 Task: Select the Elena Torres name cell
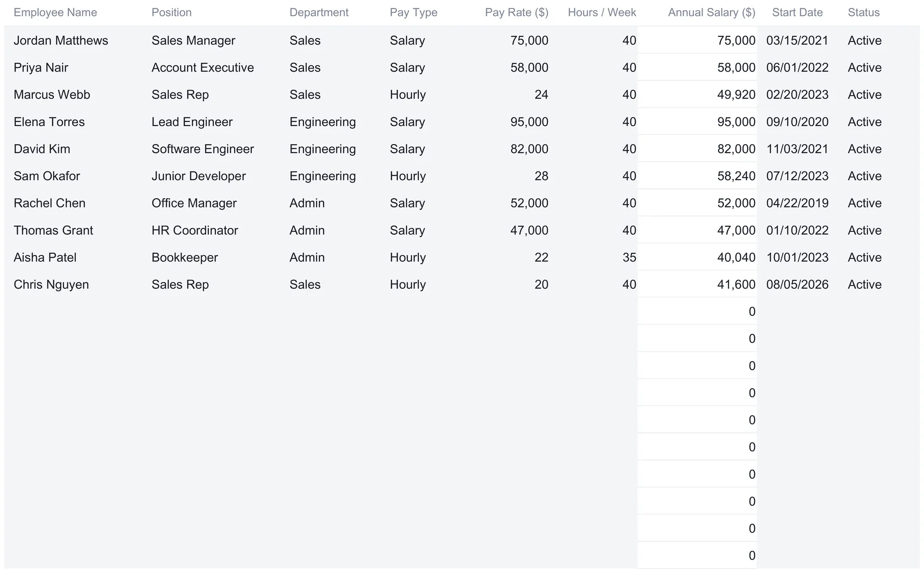tap(49, 122)
